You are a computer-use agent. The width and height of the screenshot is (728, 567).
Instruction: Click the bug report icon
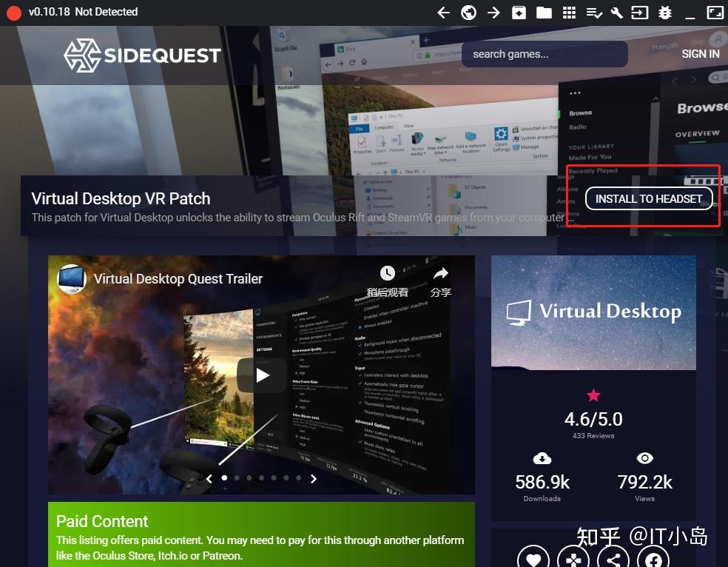(x=664, y=12)
